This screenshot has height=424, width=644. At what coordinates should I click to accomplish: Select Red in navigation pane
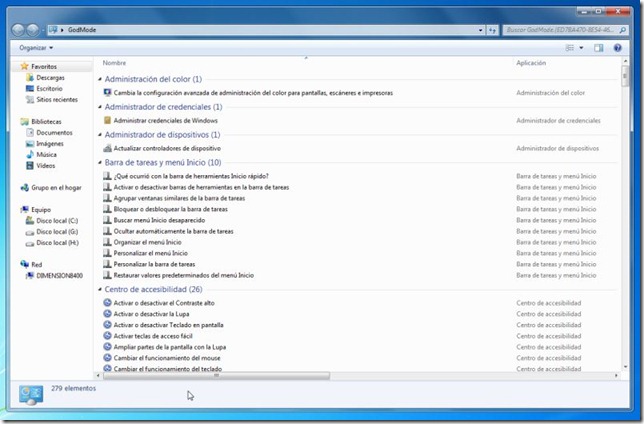coord(31,265)
